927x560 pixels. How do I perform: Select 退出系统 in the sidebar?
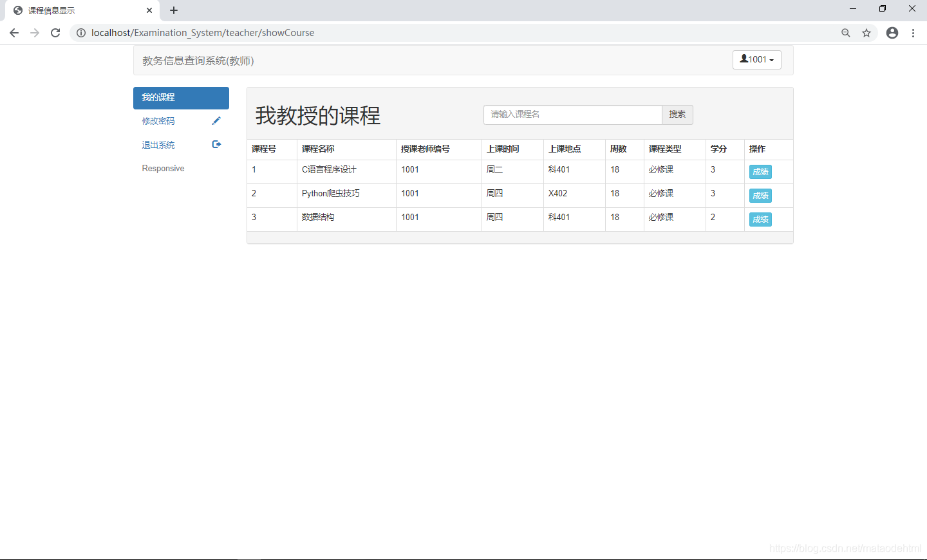181,145
